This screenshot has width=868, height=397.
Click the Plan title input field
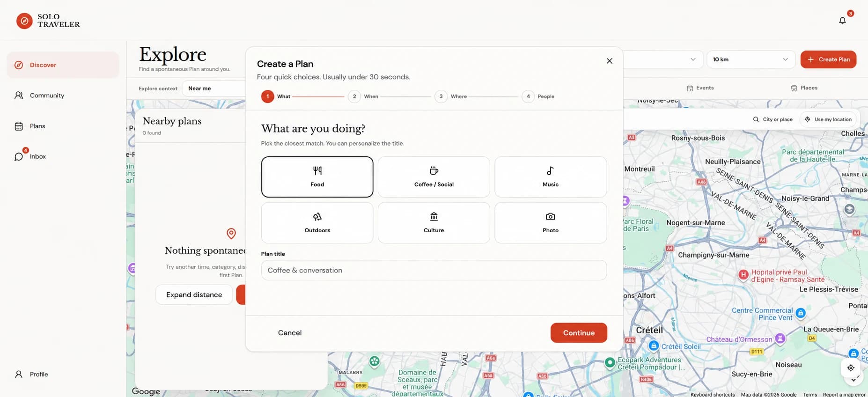tap(434, 270)
